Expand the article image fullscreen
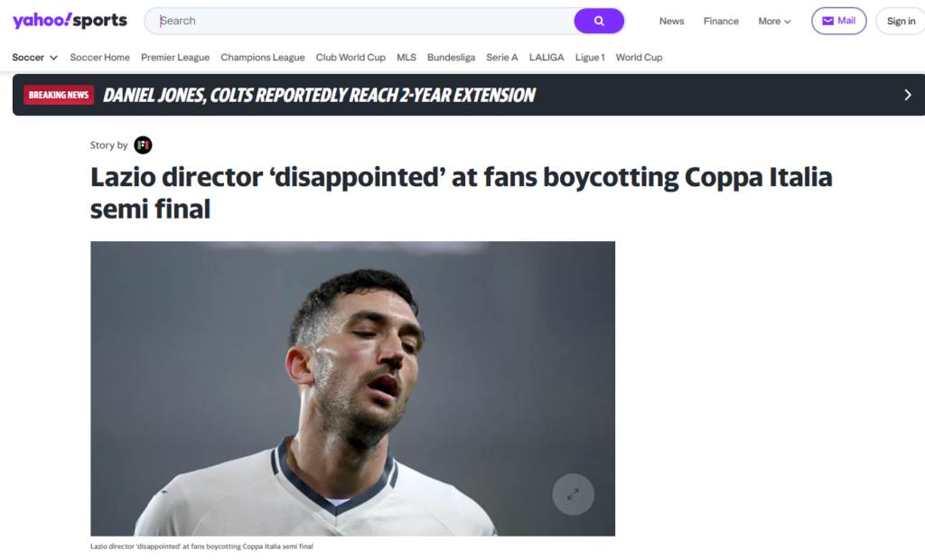 pyautogui.click(x=573, y=494)
